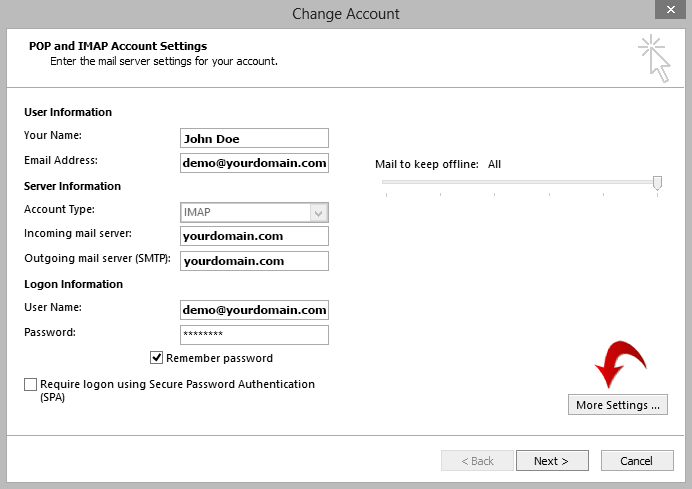Image resolution: width=692 pixels, height=489 pixels.
Task: Click the IMAP account type combo box
Action: click(x=254, y=213)
